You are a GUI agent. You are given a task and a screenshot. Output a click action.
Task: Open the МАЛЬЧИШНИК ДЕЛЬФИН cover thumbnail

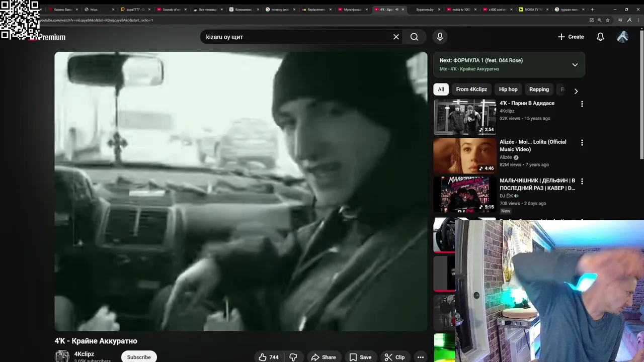(465, 195)
